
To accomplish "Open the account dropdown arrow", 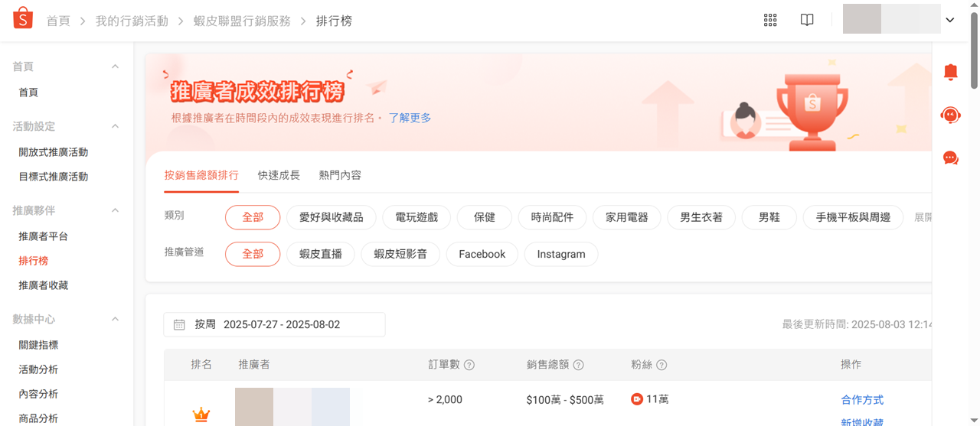I will [950, 21].
